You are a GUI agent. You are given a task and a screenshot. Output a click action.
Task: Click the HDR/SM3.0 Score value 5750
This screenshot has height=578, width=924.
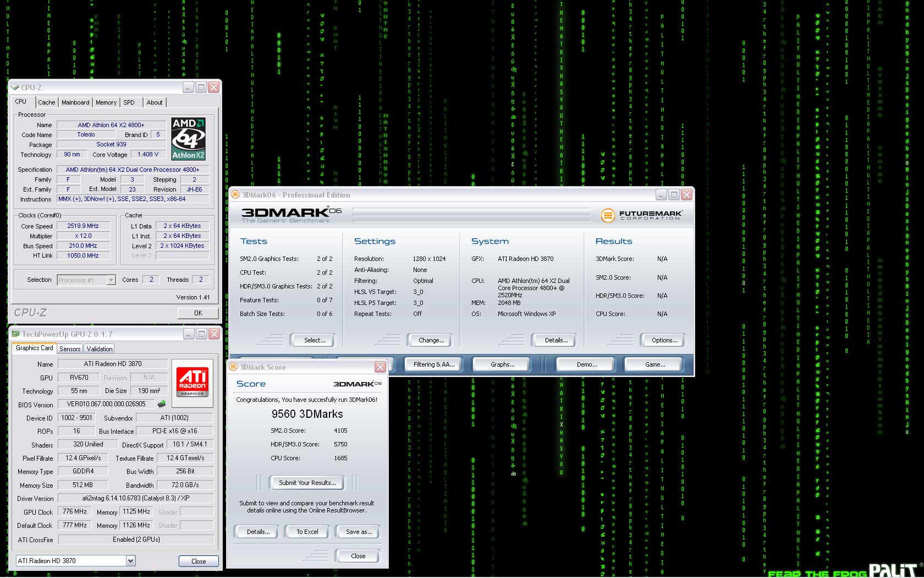(340, 444)
